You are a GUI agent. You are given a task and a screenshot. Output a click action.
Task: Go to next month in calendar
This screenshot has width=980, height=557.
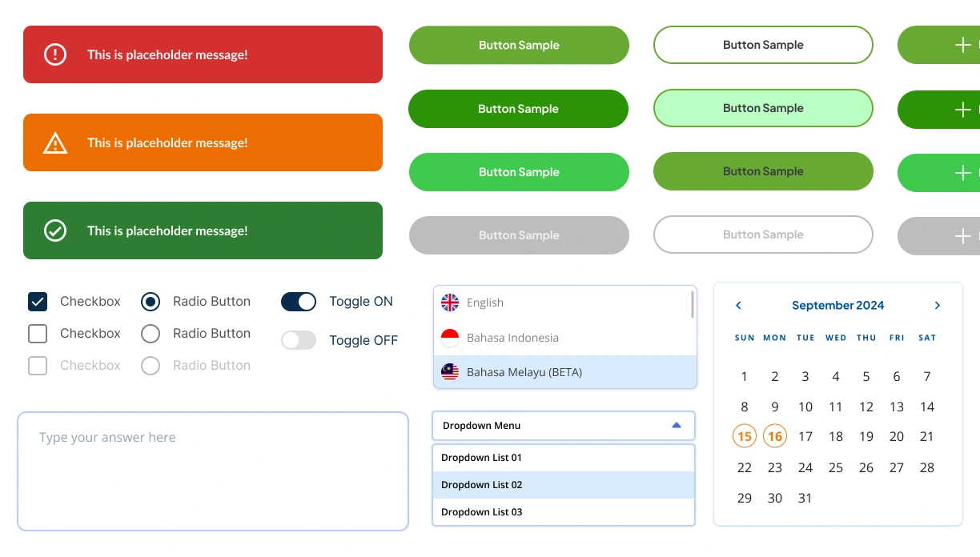tap(938, 305)
